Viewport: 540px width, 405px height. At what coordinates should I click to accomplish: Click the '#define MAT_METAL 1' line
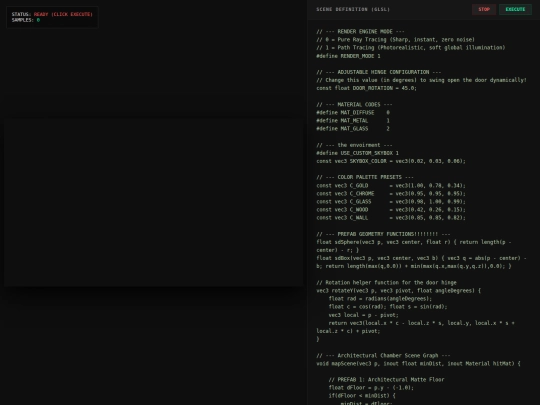[353, 121]
